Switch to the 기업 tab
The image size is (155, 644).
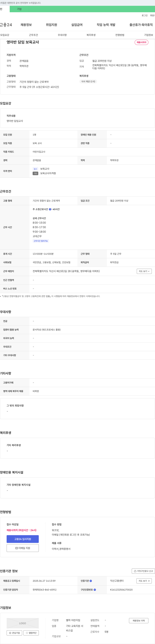pos(19,9)
